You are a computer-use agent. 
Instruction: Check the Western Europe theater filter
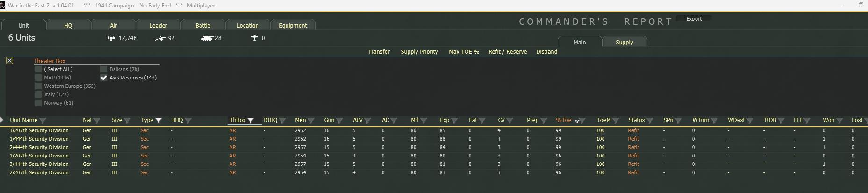tap(38, 86)
